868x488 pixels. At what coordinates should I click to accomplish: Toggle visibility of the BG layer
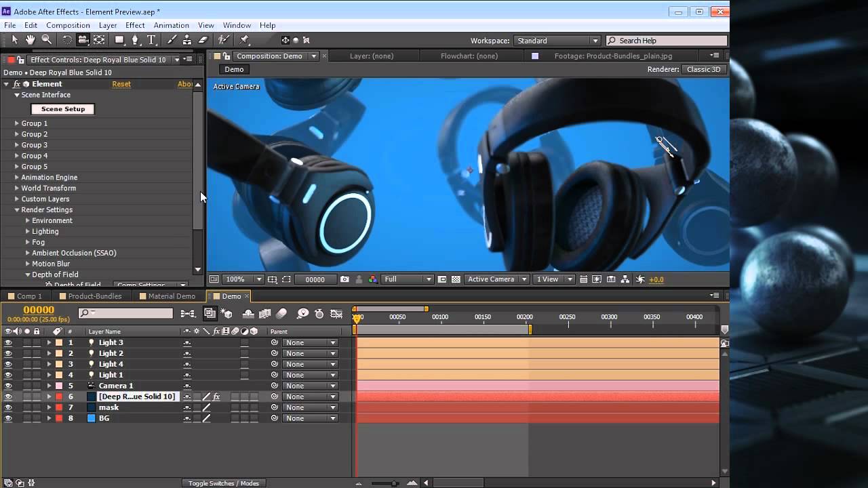coord(8,418)
